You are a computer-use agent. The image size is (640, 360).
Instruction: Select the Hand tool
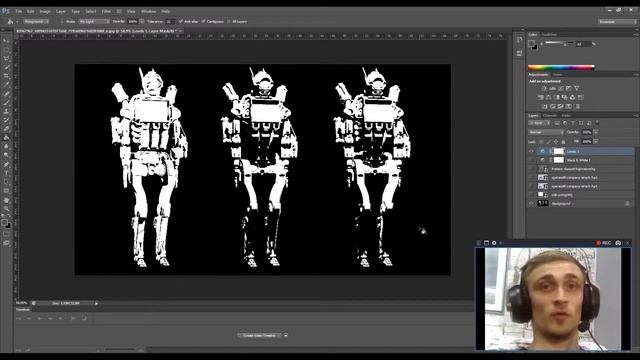6,200
